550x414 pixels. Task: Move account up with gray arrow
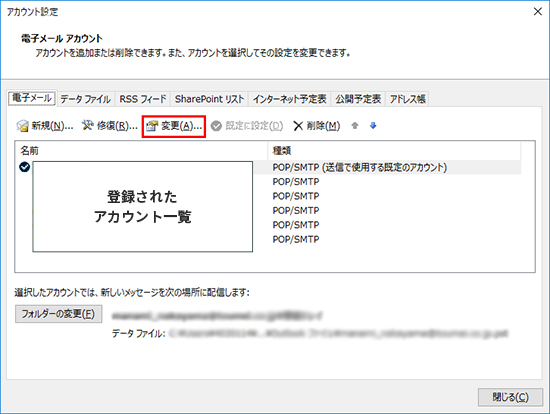point(355,126)
